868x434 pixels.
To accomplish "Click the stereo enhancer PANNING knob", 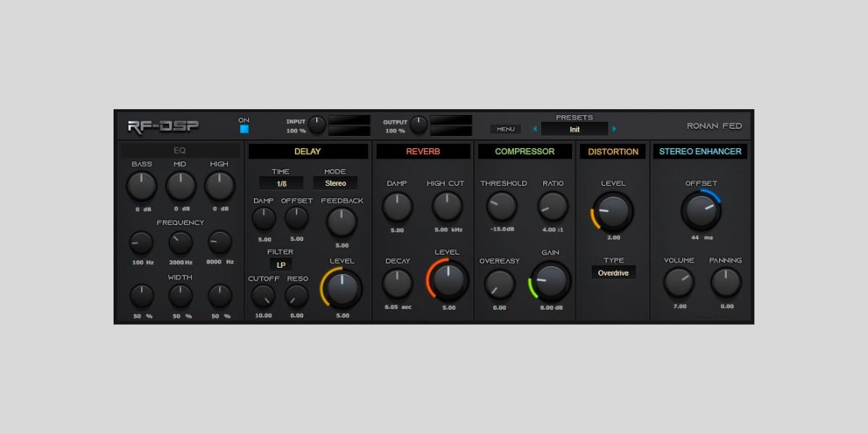I will (x=726, y=283).
